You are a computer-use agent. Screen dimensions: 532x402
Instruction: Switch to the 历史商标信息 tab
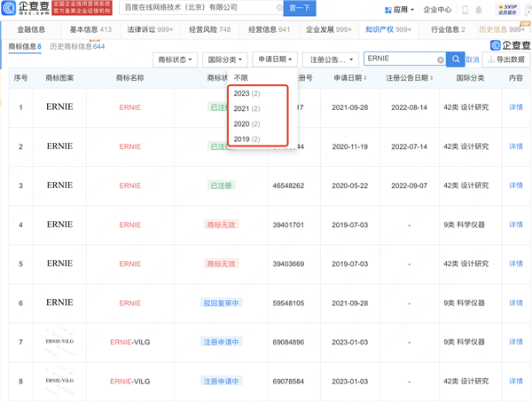point(76,46)
